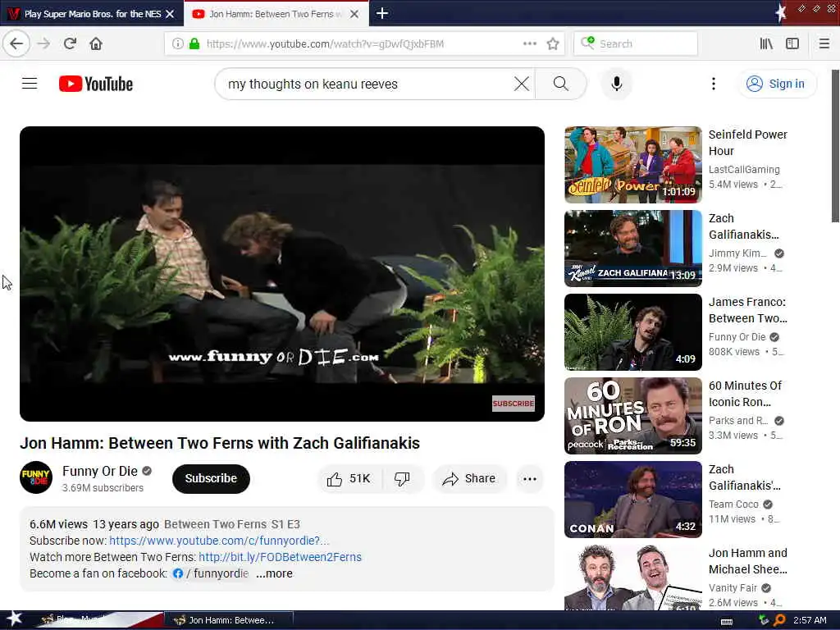The height and width of the screenshot is (630, 840).
Task: Open the Seinfeld Power Hour title
Action: (748, 143)
